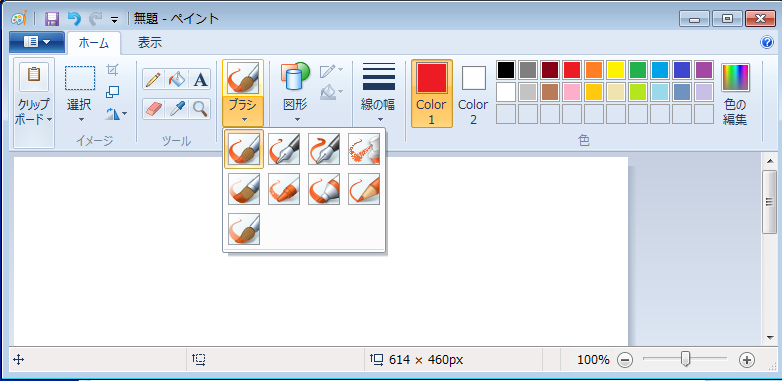
Task: Click the Crop icon
Action: (113, 70)
